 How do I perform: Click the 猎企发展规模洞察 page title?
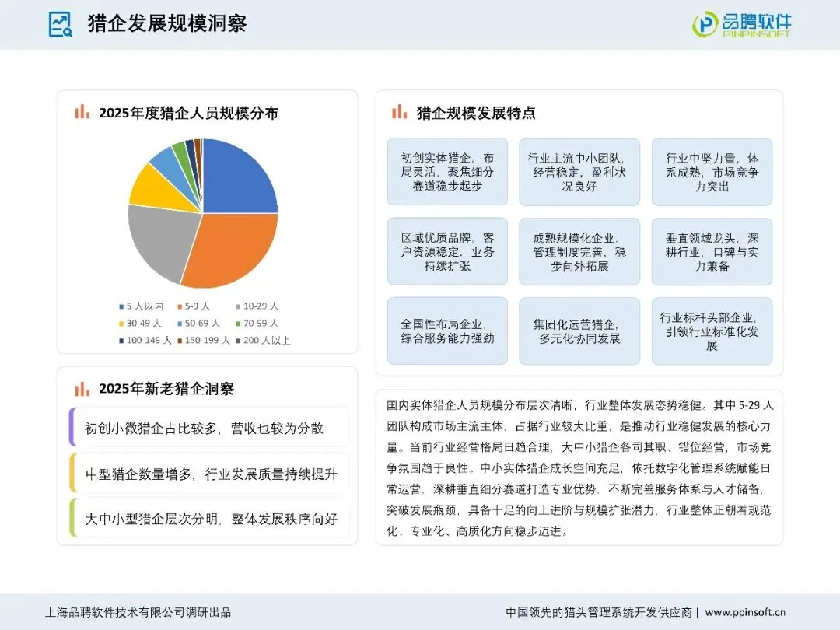167,23
